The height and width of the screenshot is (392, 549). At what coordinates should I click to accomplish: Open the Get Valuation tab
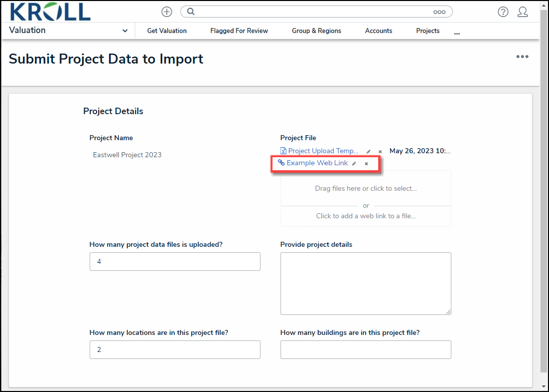(x=167, y=31)
